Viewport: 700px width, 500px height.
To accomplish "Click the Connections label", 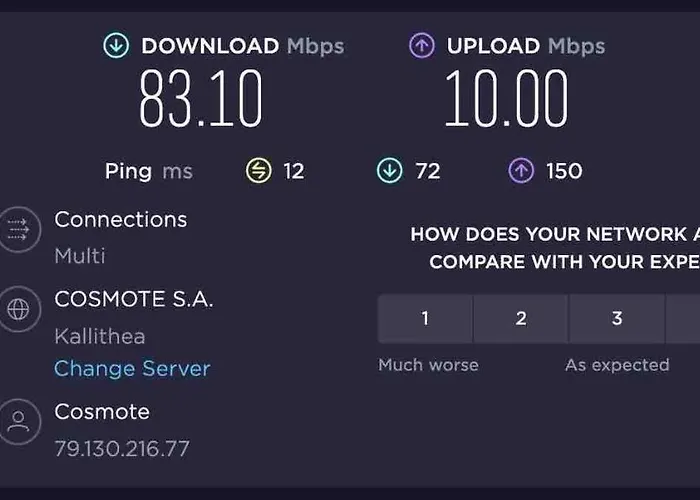I will pos(120,219).
